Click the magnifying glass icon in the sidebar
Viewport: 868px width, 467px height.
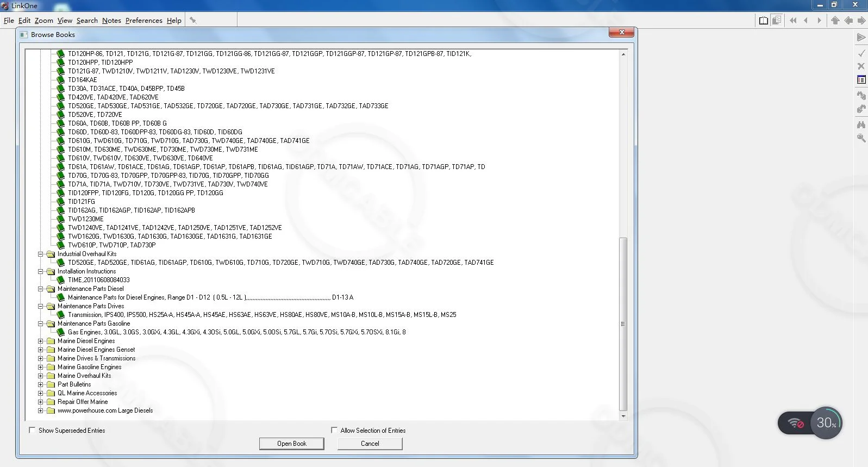coord(861,138)
